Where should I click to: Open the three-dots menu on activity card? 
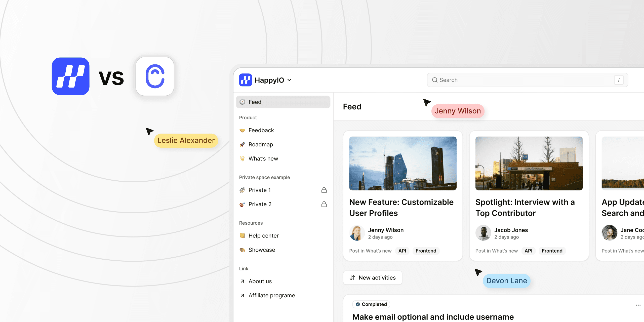638,305
